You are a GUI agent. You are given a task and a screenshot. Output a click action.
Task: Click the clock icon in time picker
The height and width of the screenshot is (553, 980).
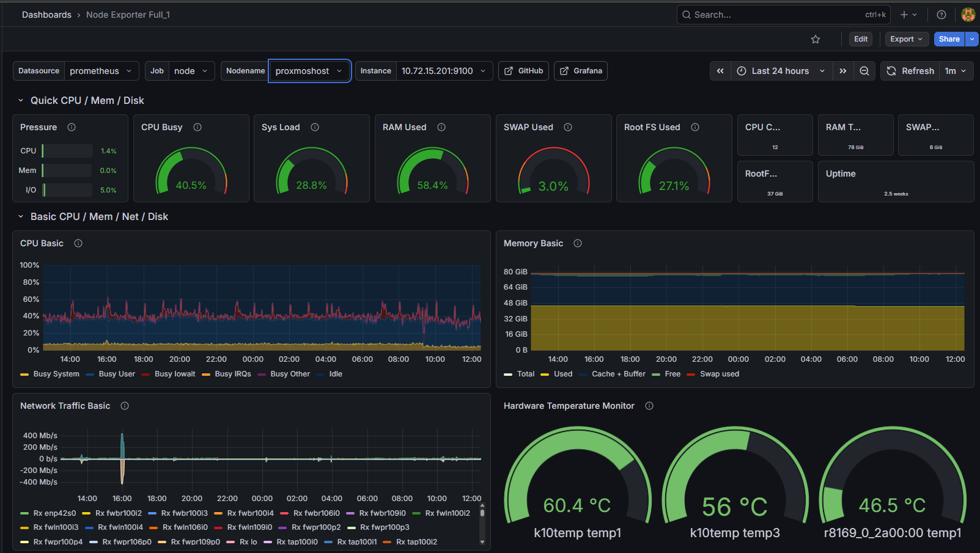click(x=742, y=71)
